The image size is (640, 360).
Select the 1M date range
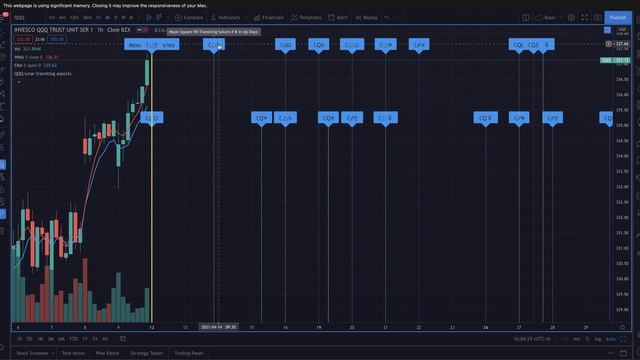pos(40,339)
